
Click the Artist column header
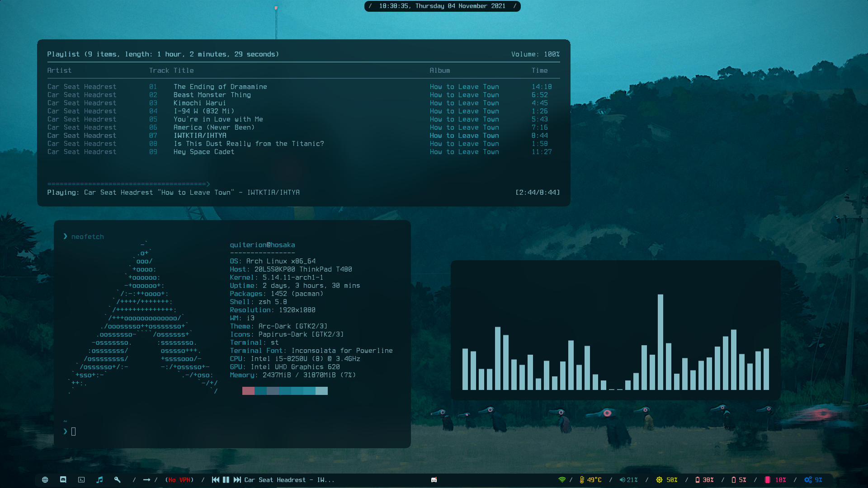[x=59, y=70]
